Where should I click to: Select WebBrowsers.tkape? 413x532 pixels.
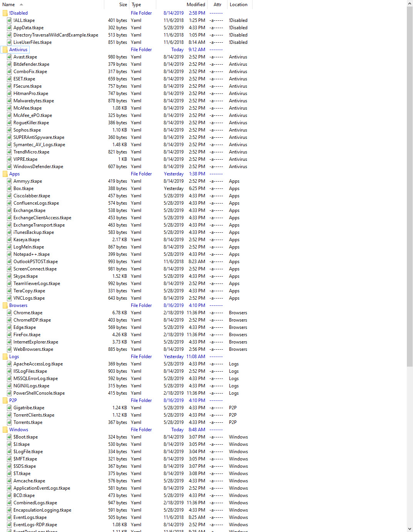(33, 349)
